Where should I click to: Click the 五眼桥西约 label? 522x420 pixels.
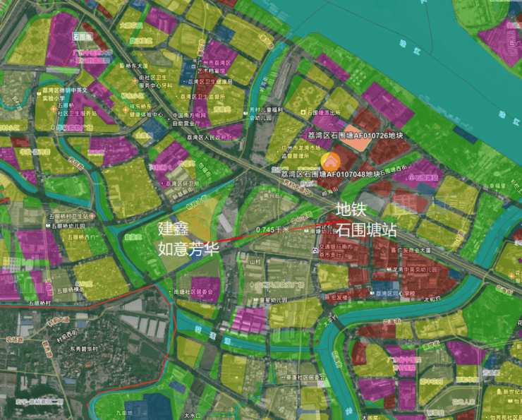(x=82, y=237)
